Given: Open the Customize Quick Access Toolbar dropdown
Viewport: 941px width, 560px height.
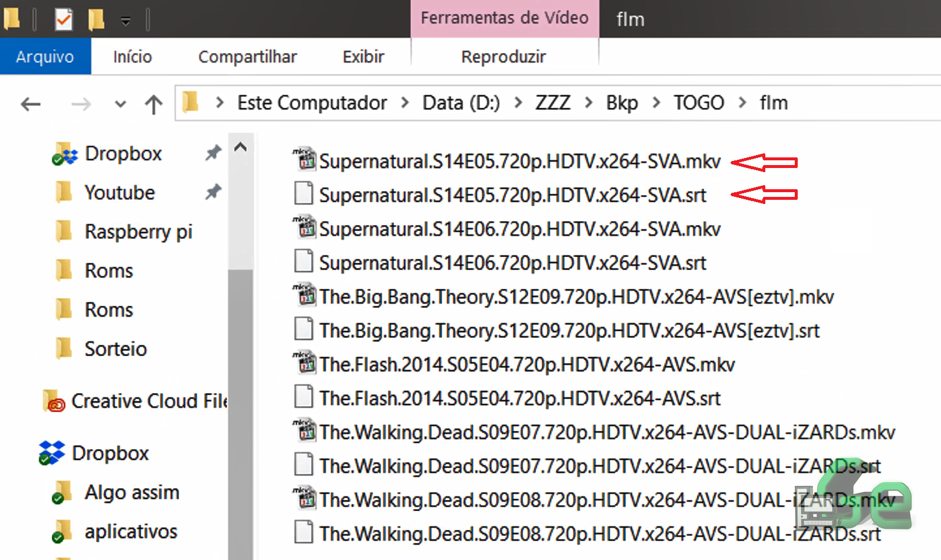Looking at the screenshot, I should (126, 21).
